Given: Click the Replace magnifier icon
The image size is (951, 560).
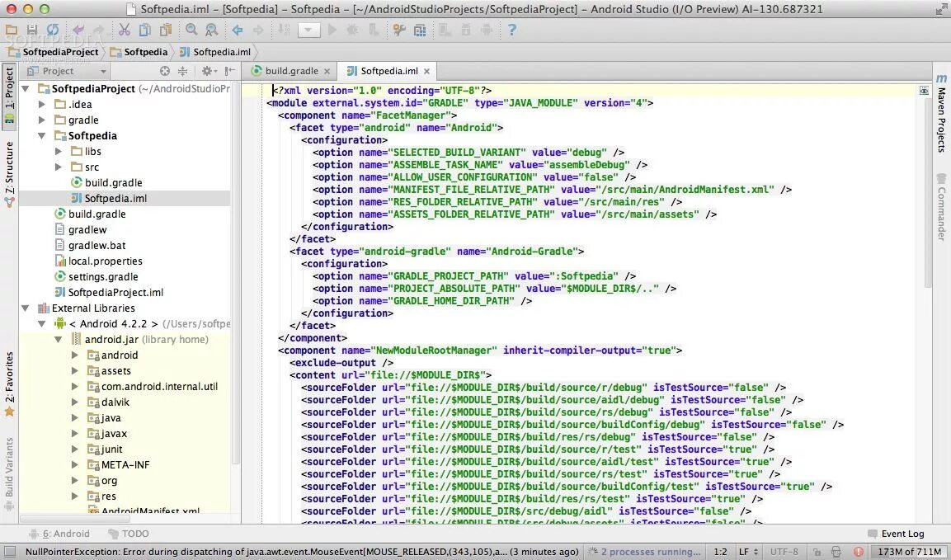Looking at the screenshot, I should [x=212, y=30].
